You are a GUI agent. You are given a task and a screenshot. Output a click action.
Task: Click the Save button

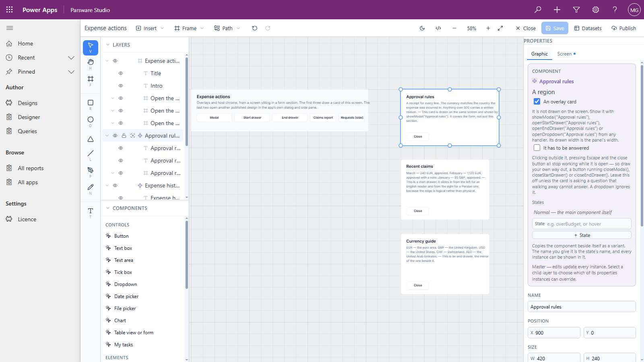click(555, 28)
